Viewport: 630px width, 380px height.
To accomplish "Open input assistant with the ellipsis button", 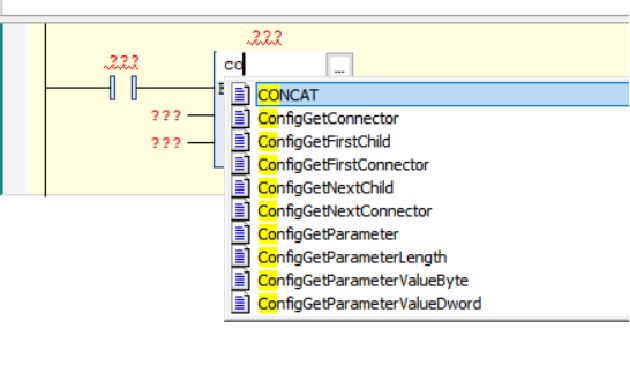I will 340,65.
